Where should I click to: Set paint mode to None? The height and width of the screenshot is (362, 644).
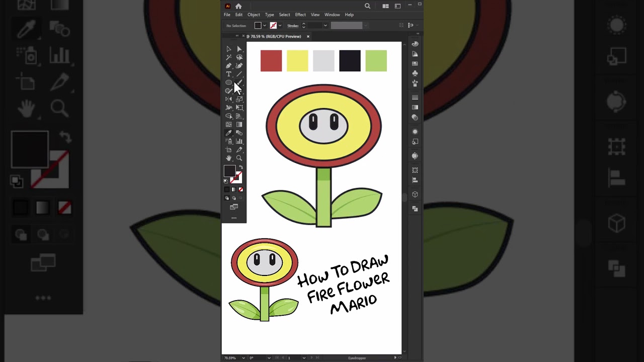tap(240, 190)
